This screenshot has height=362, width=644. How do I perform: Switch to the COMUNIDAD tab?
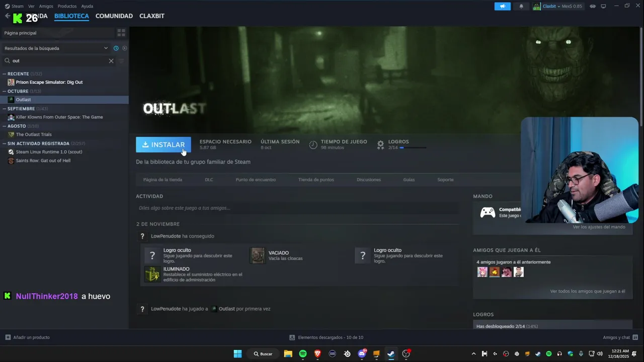(114, 16)
